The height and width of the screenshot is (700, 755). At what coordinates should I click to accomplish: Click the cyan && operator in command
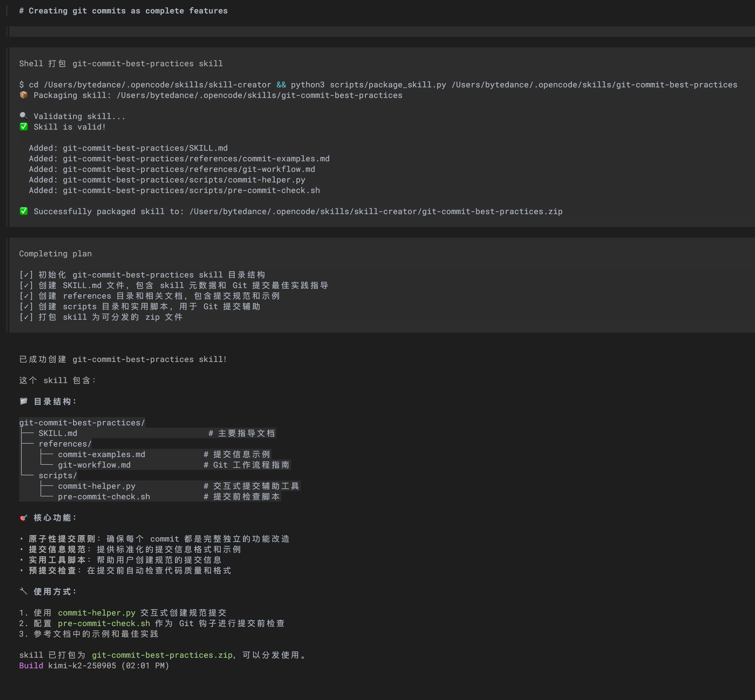point(281,85)
